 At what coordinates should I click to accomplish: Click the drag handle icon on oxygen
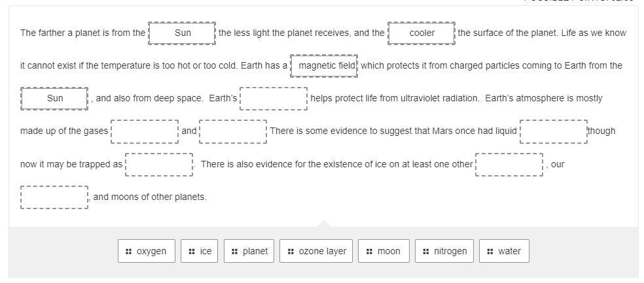click(128, 252)
